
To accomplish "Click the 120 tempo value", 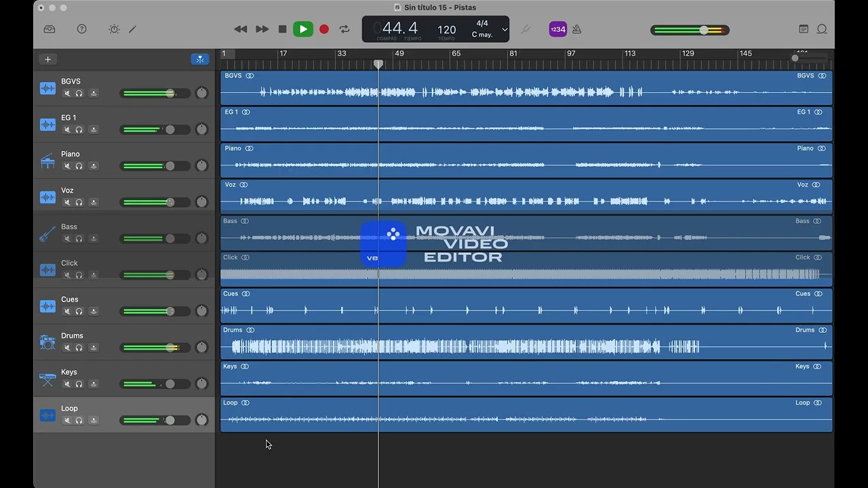I will [447, 29].
